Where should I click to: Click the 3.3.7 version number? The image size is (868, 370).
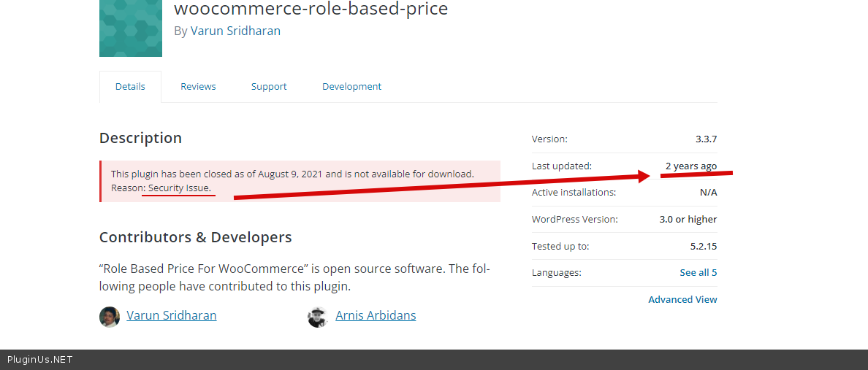tap(706, 139)
